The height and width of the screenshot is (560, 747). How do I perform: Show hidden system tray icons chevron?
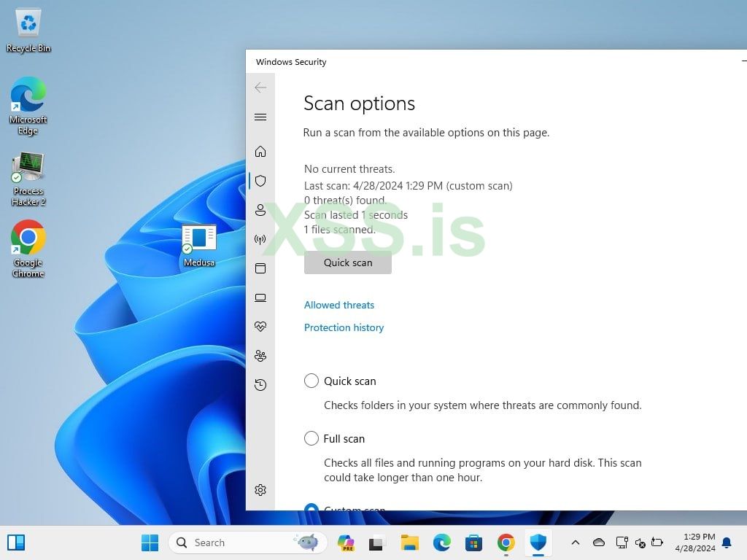pos(575,542)
